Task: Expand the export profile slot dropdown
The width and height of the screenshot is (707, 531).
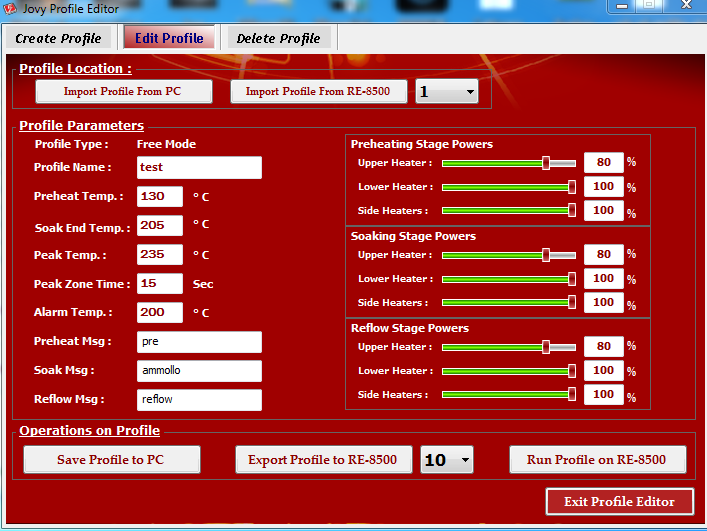Action: pyautogui.click(x=447, y=460)
